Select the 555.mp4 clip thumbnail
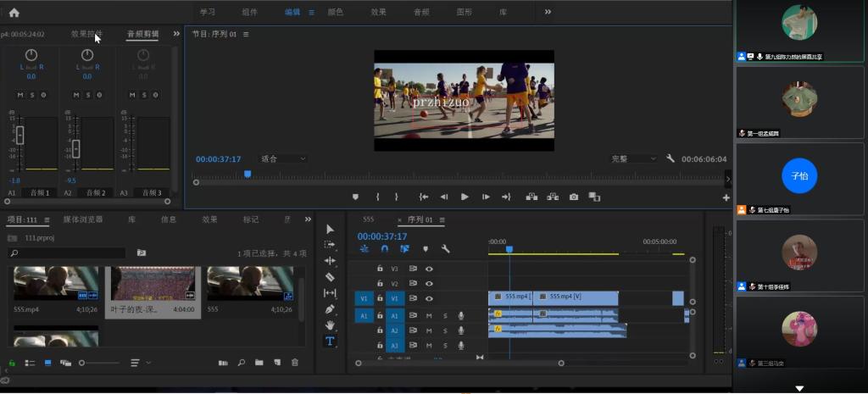This screenshot has width=868, height=394. click(x=56, y=284)
